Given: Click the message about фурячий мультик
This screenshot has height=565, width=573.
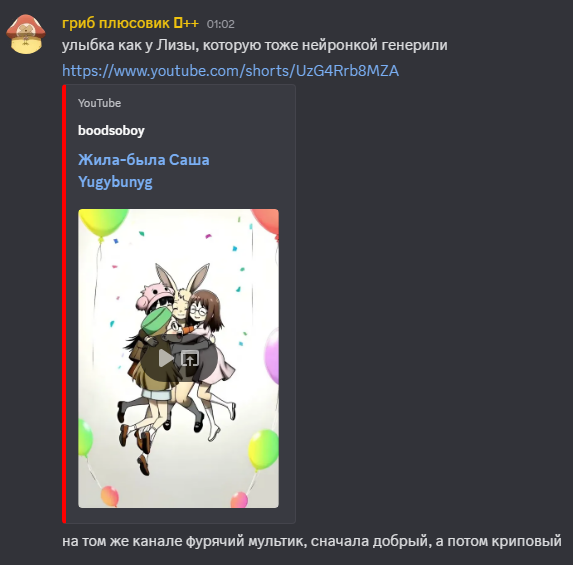Looking at the screenshot, I should coord(312,541).
